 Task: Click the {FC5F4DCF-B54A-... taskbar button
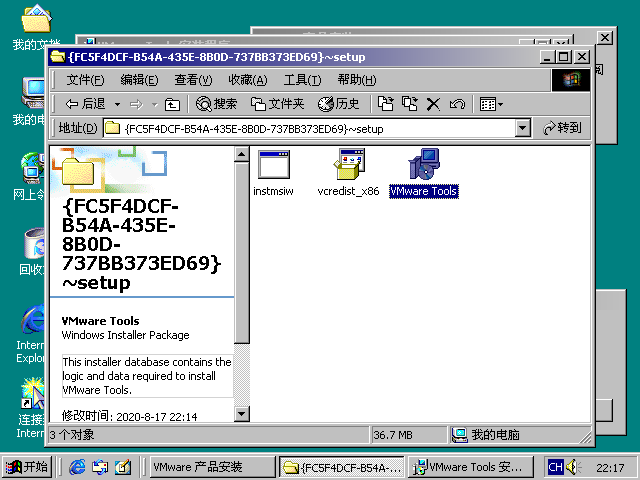[342, 467]
